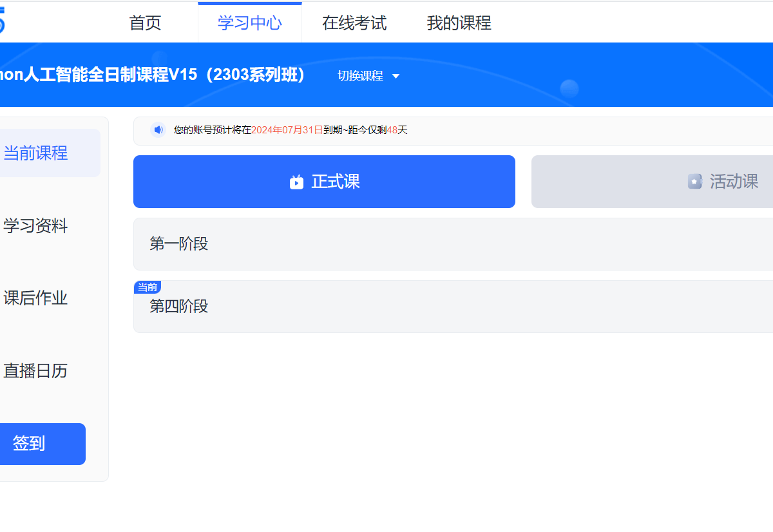
Task: Click the TV icon on 正式课 button
Action: pos(296,182)
